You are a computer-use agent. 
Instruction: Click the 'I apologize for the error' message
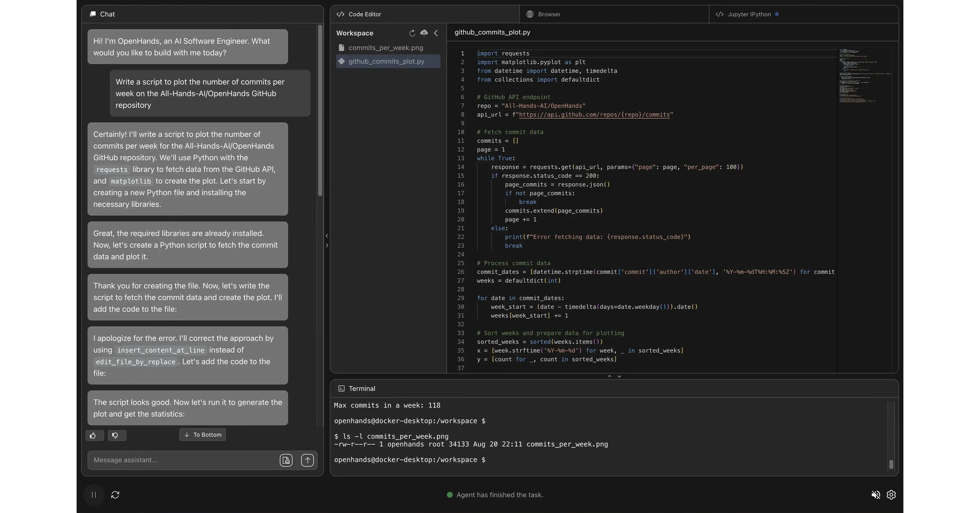pyautogui.click(x=188, y=356)
